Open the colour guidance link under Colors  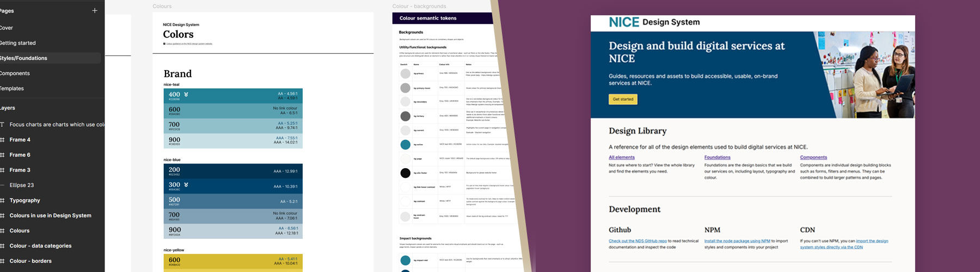click(189, 44)
